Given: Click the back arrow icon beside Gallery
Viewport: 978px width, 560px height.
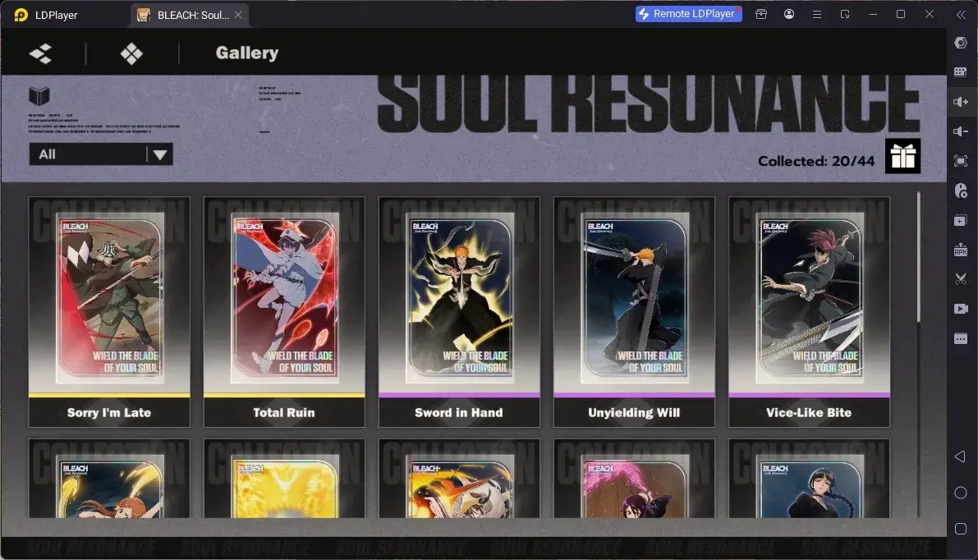Looking at the screenshot, I should tap(40, 53).
